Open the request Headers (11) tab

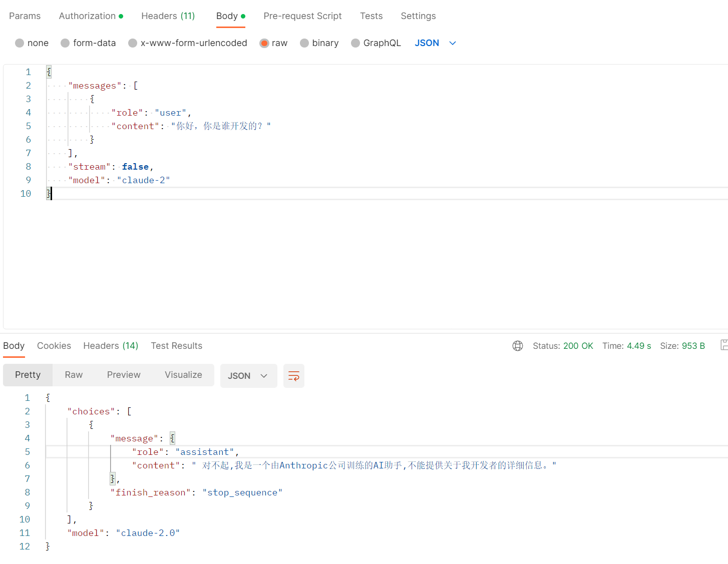(x=168, y=16)
